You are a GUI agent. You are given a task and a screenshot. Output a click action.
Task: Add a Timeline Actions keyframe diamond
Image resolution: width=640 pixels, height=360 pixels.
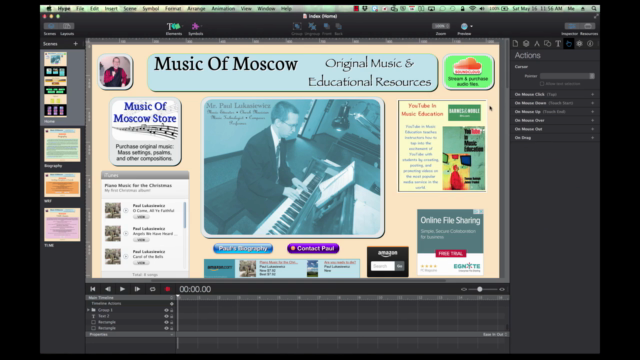point(171,304)
